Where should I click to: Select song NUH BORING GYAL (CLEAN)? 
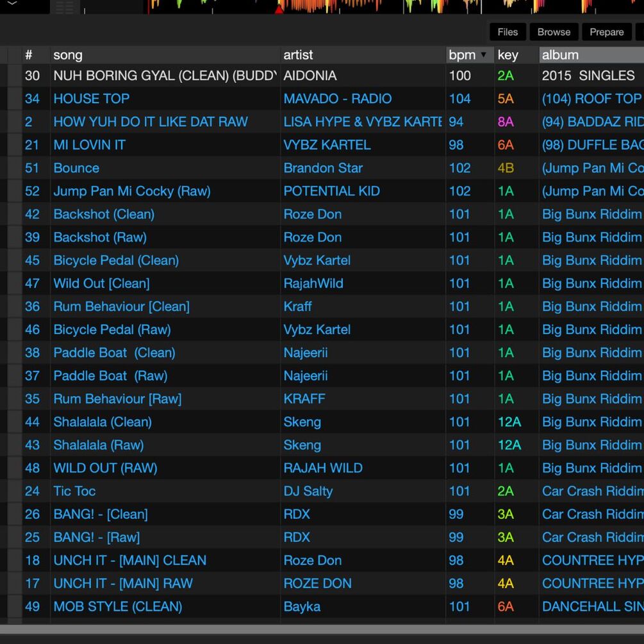point(165,76)
